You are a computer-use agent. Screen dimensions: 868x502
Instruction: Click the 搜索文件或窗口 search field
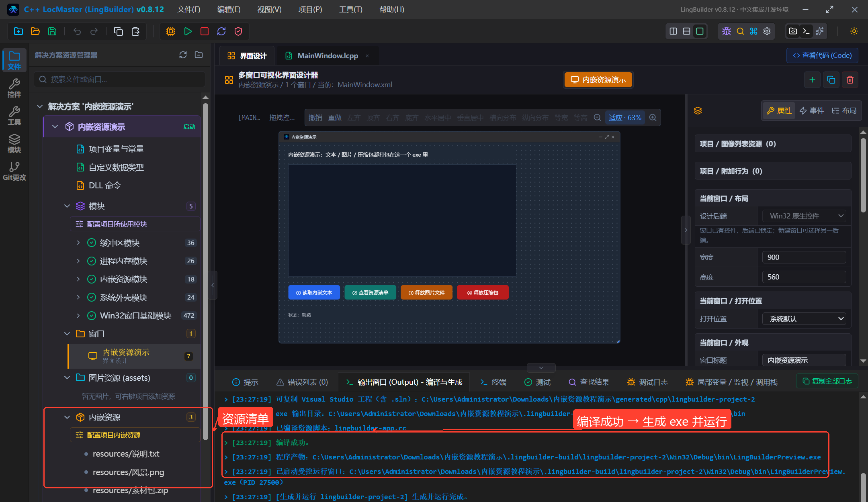[120, 80]
